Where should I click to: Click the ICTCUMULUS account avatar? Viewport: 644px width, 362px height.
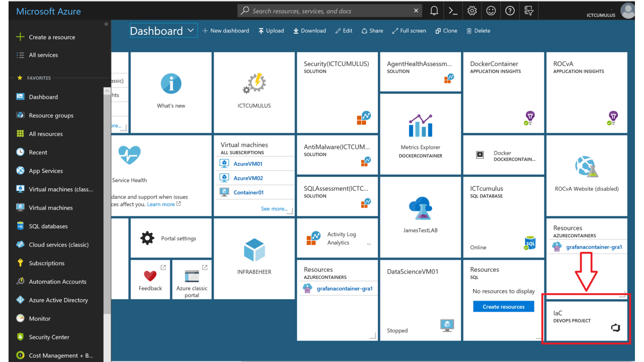coord(627,11)
